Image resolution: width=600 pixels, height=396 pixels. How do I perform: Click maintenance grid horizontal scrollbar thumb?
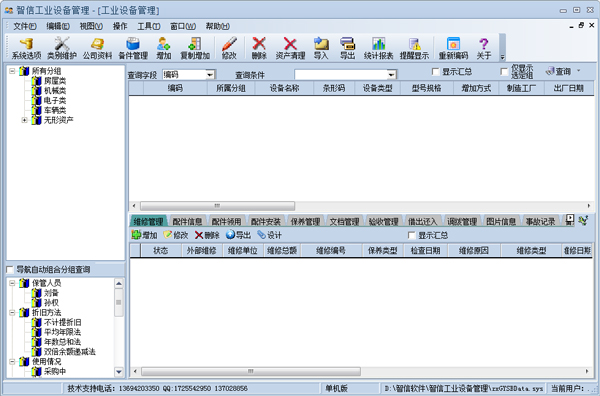[x=251, y=371]
